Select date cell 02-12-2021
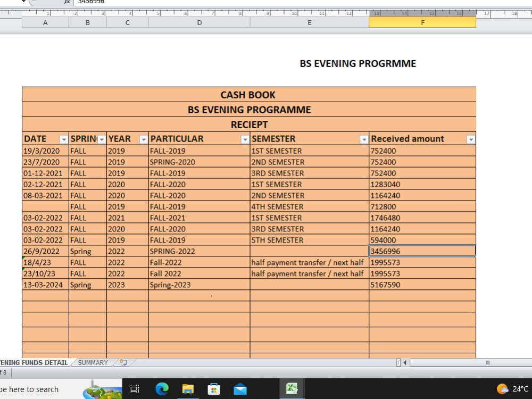The width and height of the screenshot is (532, 399). tap(45, 184)
